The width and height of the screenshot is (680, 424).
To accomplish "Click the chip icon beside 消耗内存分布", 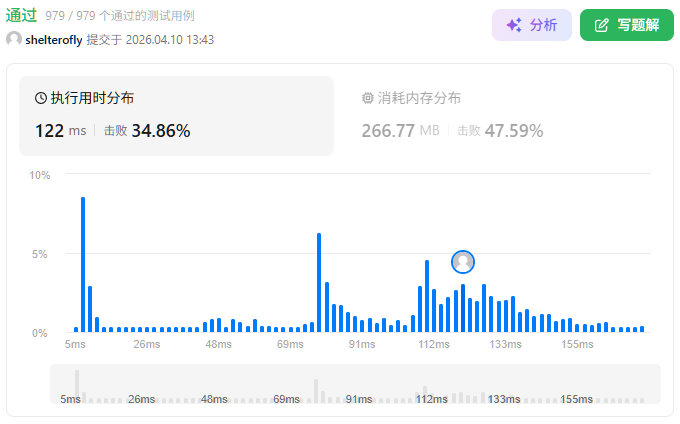I will (367, 98).
